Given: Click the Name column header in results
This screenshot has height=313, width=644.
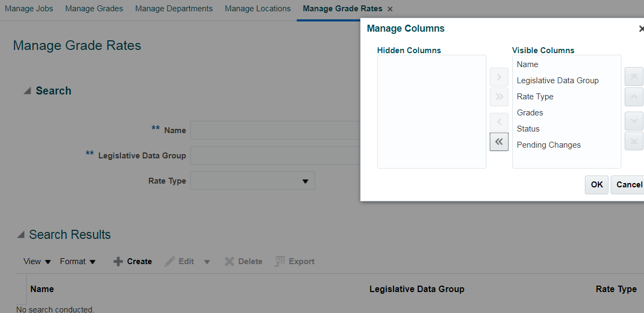Looking at the screenshot, I should point(42,289).
